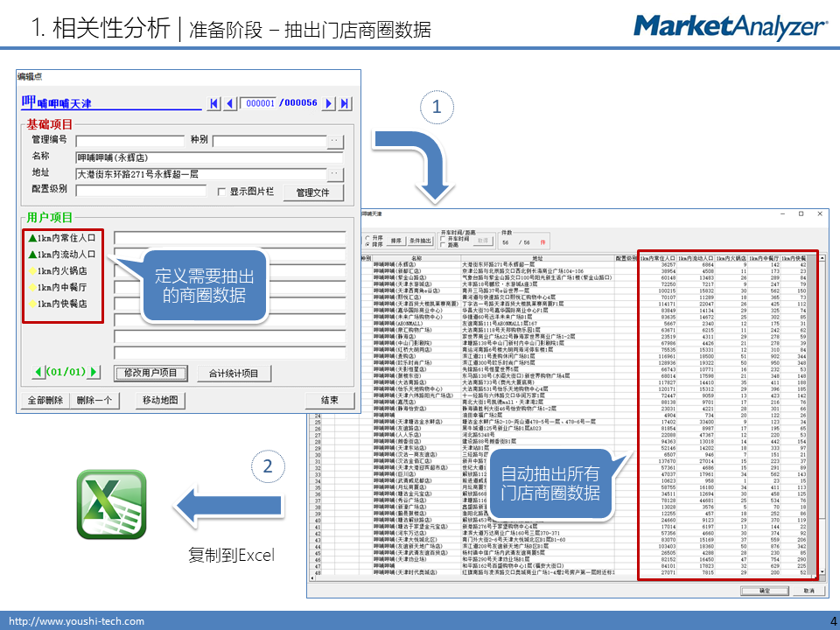Click the MarketAnalyzer logo
This screenshot has width=840, height=630.
pyautogui.click(x=730, y=27)
